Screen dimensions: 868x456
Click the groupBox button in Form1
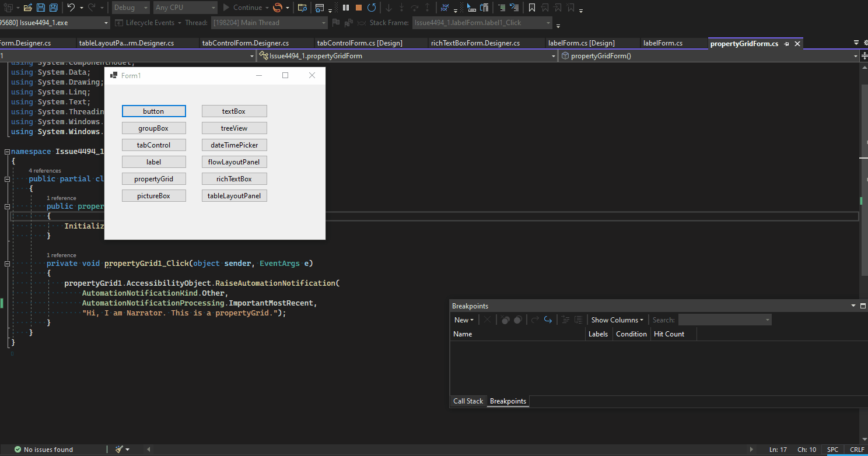click(153, 128)
